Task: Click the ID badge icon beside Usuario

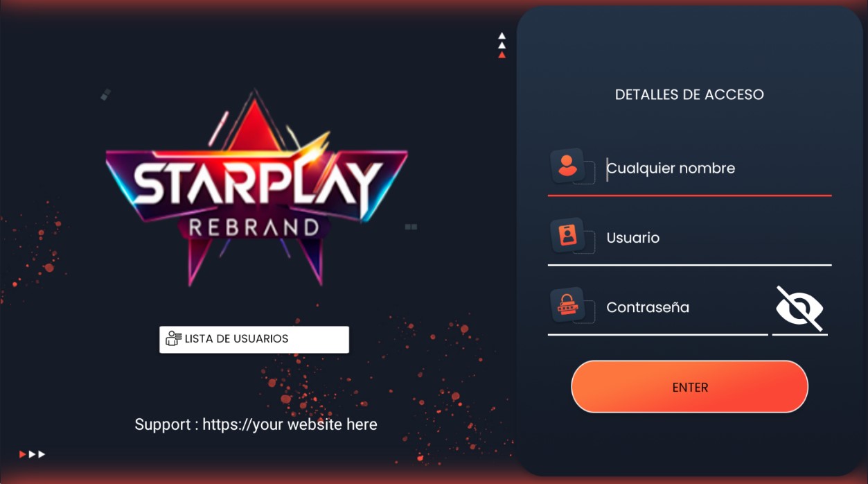Action: pyautogui.click(x=567, y=234)
